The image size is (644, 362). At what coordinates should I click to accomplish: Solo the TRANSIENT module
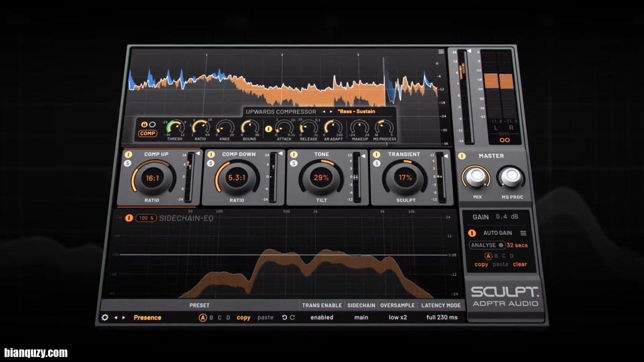click(377, 163)
